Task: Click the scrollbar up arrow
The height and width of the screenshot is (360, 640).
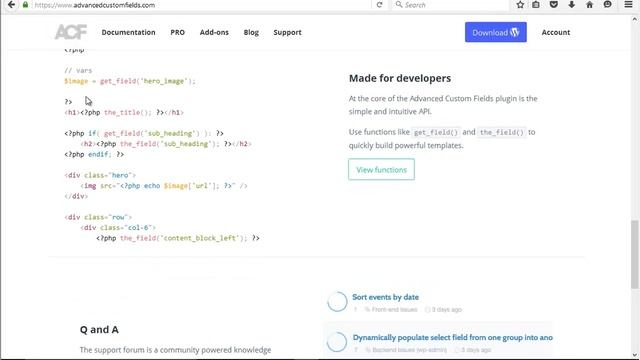Action: pyautogui.click(x=634, y=19)
